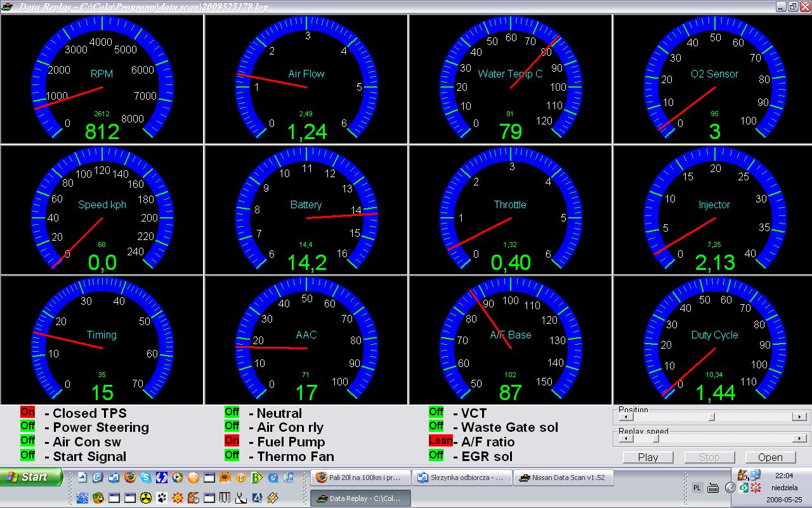The height and width of the screenshot is (508, 812).
Task: Click the red Lean A/F ratio indicator
Action: 440,441
